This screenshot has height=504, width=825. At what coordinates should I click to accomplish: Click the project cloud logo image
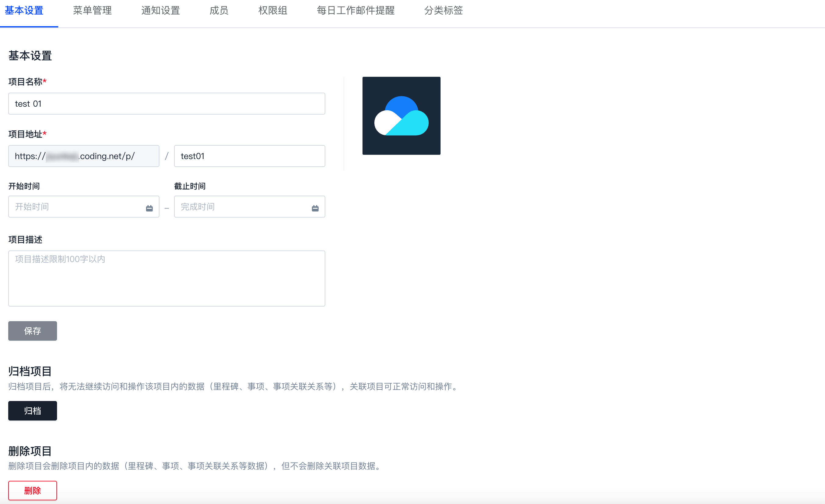[x=401, y=116]
